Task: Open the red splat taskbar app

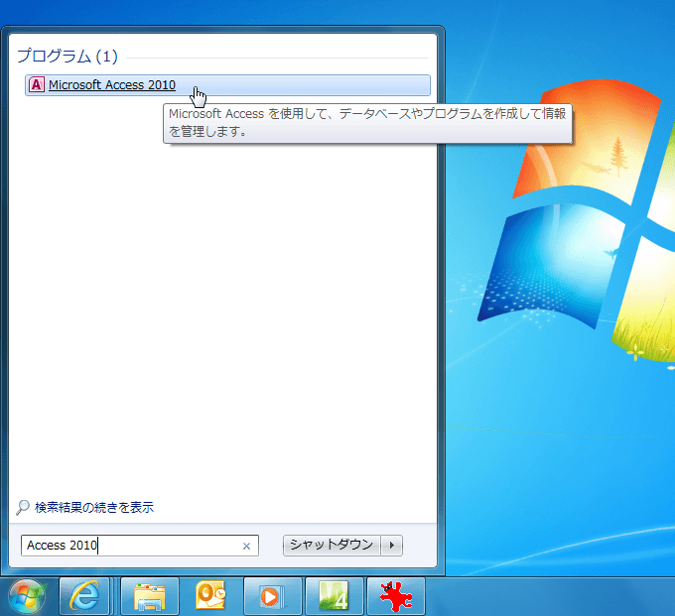Action: click(x=396, y=596)
